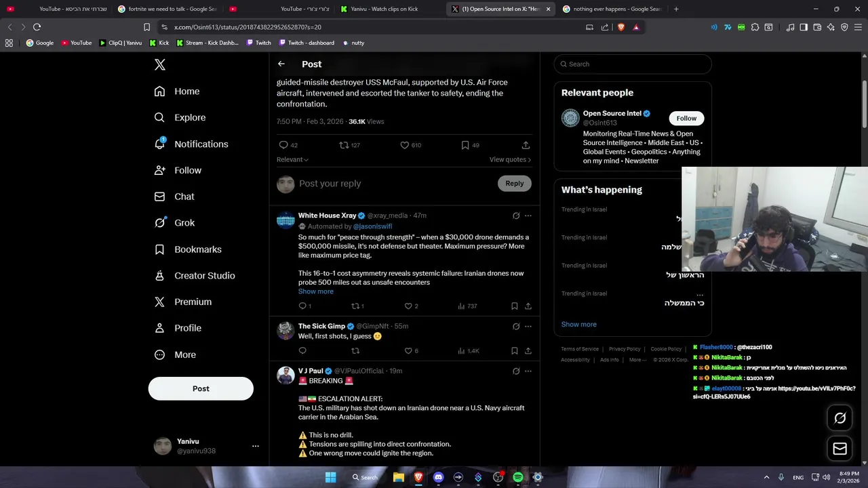The height and width of the screenshot is (488, 868).
Task: Expand Relevant replies sort dropdown
Action: pos(292,159)
